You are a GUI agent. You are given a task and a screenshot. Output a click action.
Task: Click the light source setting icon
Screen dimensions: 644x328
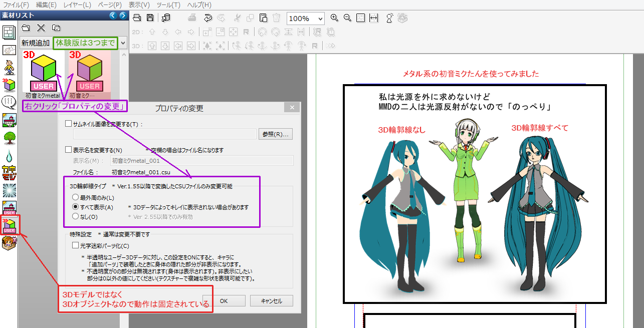390,19
